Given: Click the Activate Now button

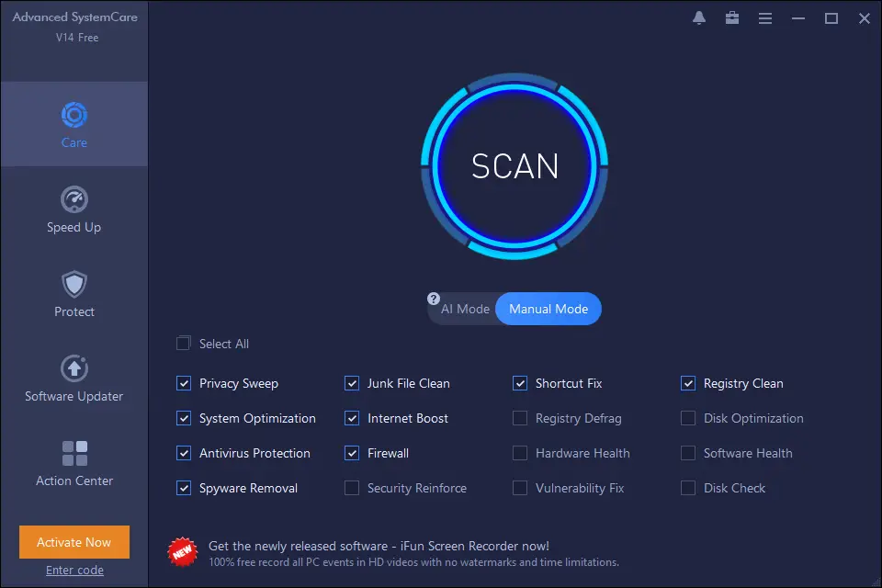Looking at the screenshot, I should pyautogui.click(x=74, y=542).
